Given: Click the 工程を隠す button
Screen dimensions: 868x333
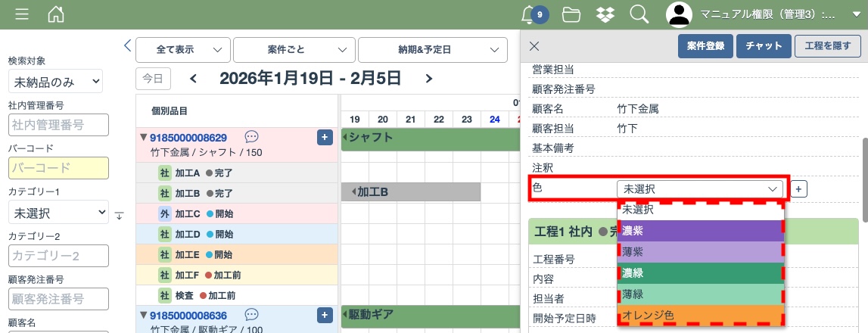Looking at the screenshot, I should (x=827, y=46).
